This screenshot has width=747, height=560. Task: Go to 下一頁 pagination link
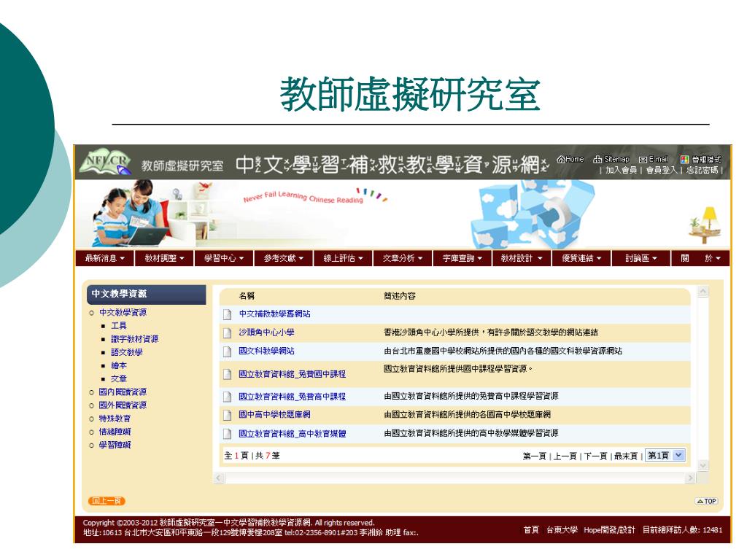pyautogui.click(x=595, y=456)
